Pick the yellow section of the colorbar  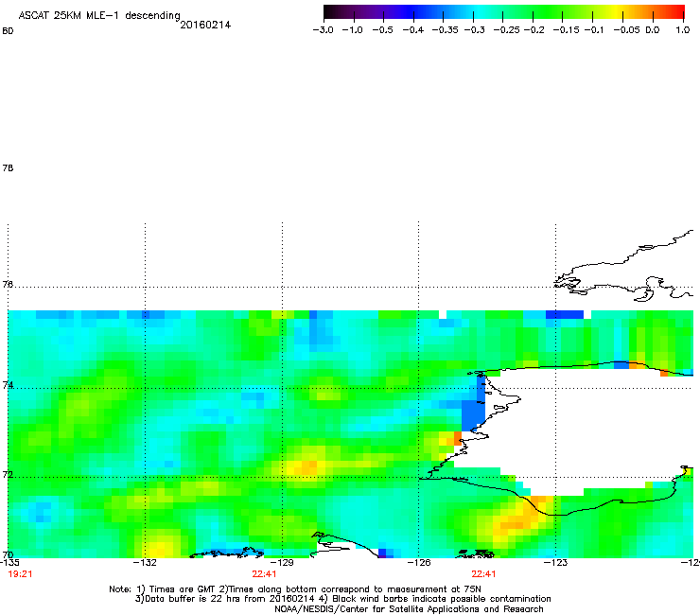click(616, 11)
